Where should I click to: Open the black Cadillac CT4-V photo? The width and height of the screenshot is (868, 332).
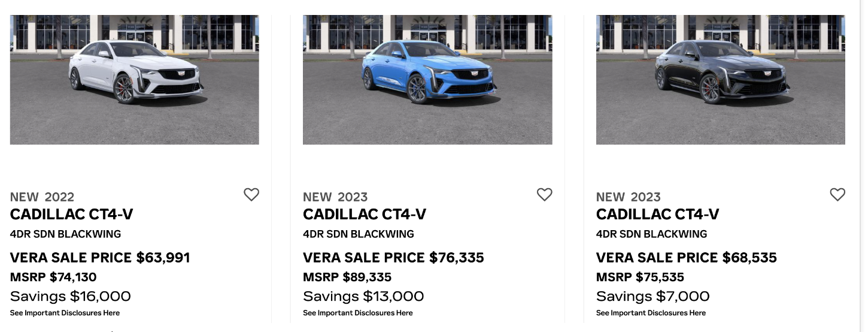(x=721, y=80)
